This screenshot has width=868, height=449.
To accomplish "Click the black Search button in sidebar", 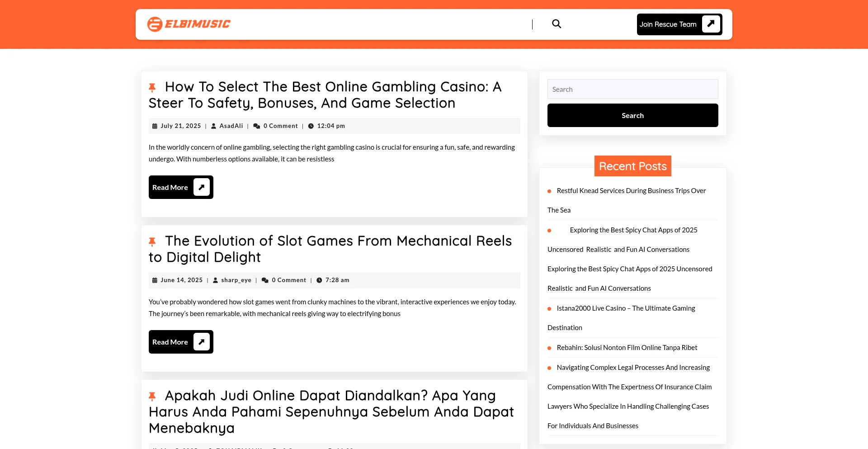I will [x=632, y=115].
